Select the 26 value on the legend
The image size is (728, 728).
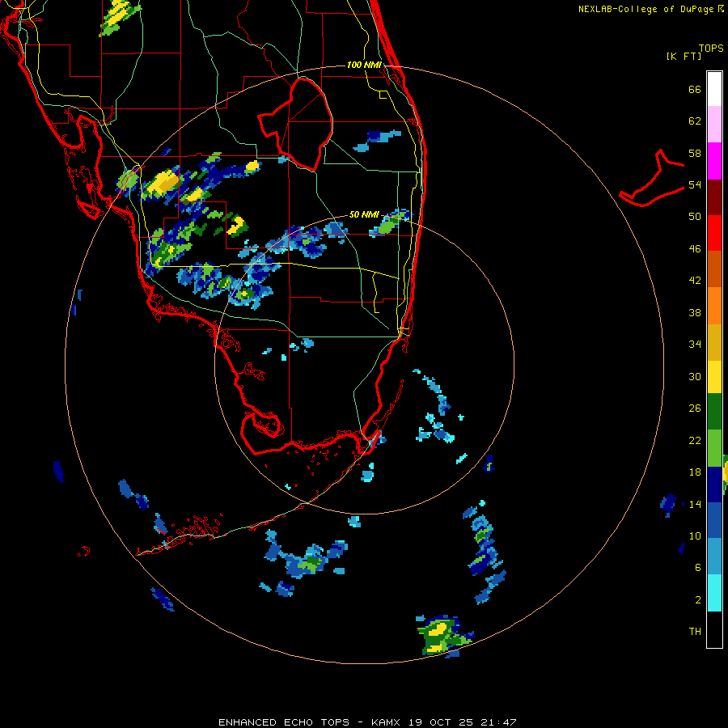pos(695,408)
